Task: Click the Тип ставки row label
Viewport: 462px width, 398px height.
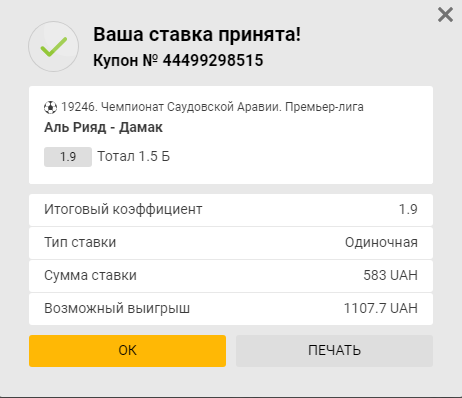Action: tap(80, 242)
